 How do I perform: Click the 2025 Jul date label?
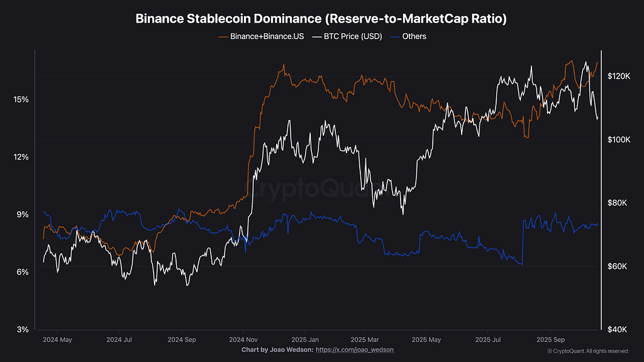click(x=488, y=340)
